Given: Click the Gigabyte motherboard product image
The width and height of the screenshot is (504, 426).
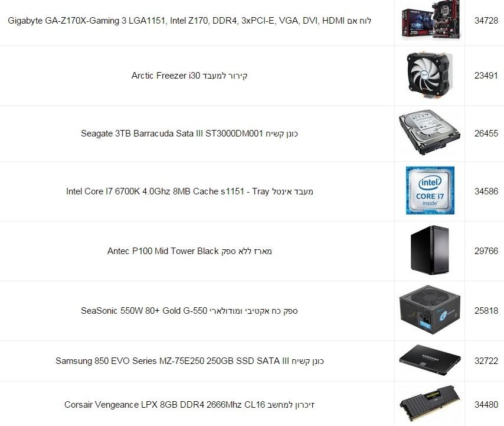Looking at the screenshot, I should [430, 21].
